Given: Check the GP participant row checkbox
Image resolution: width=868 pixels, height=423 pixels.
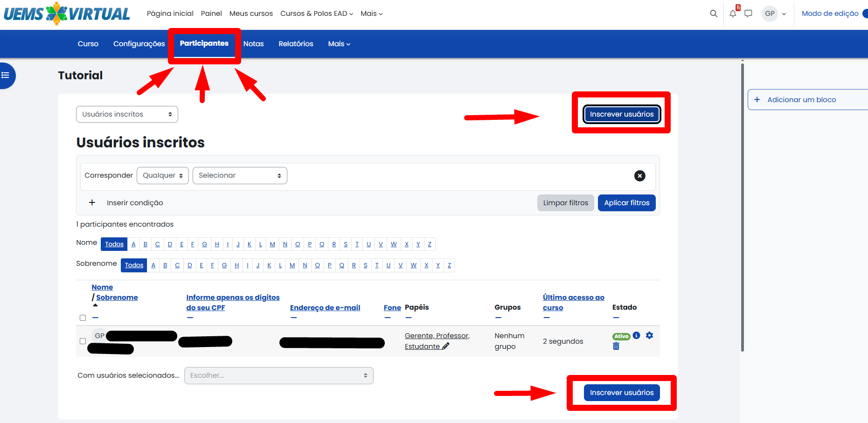Looking at the screenshot, I should [x=83, y=341].
